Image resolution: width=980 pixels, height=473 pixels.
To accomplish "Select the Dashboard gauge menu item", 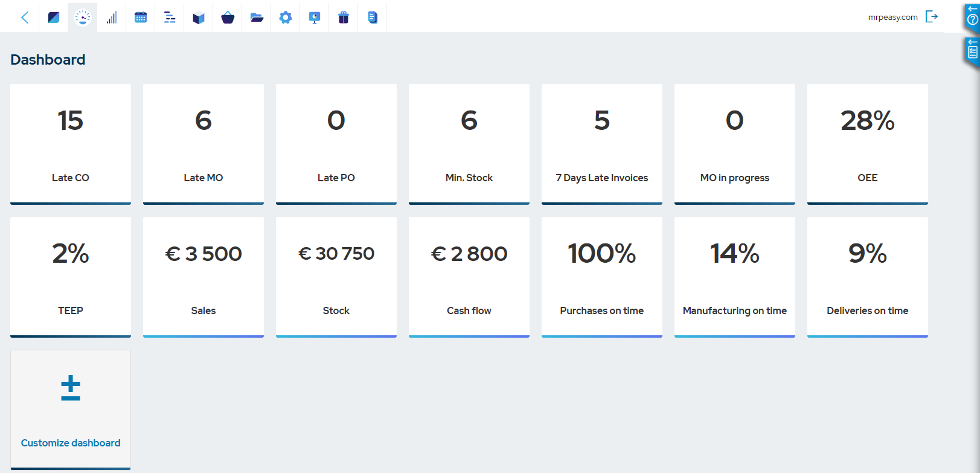I will tap(83, 18).
